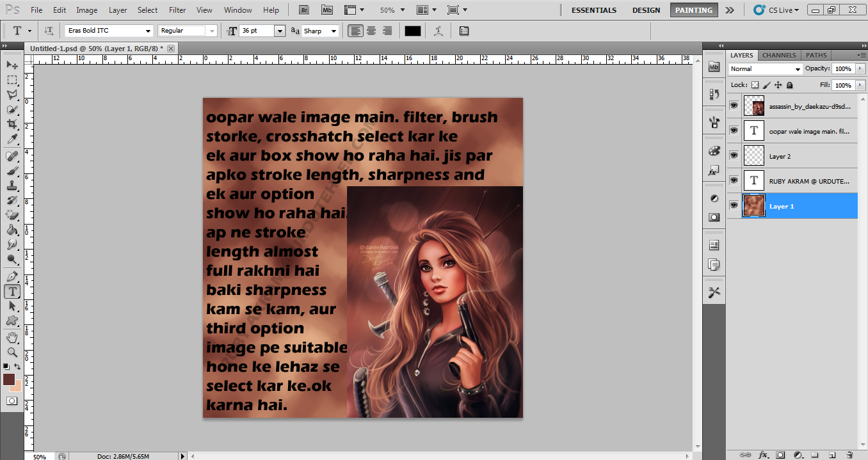Image resolution: width=868 pixels, height=460 pixels.
Task: Create warped text button
Action: 438,31
